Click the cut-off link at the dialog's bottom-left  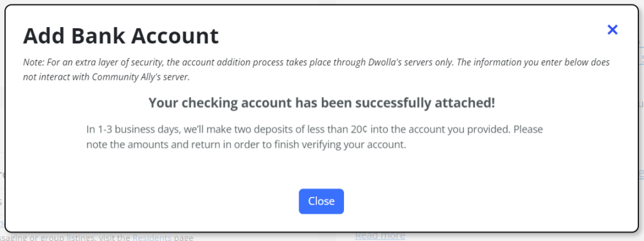point(3,224)
